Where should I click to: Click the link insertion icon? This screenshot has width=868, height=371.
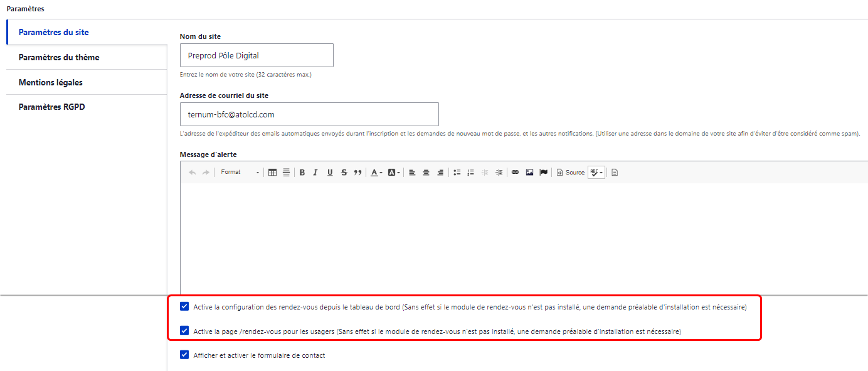pos(515,173)
